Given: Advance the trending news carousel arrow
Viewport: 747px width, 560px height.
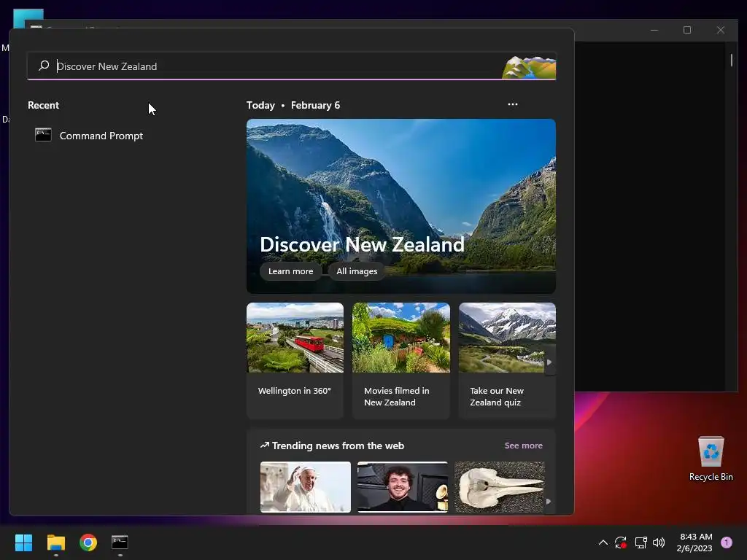Looking at the screenshot, I should click(x=549, y=502).
